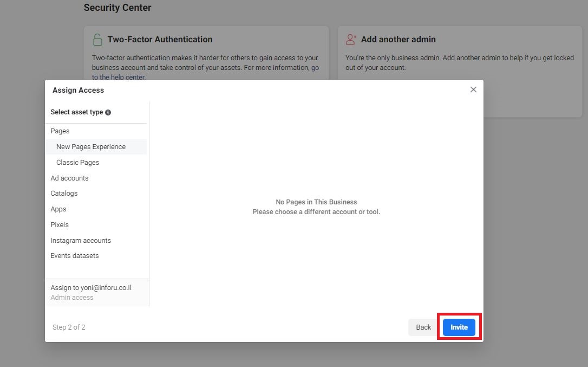Click the No Pages in This Business message

[x=316, y=202]
